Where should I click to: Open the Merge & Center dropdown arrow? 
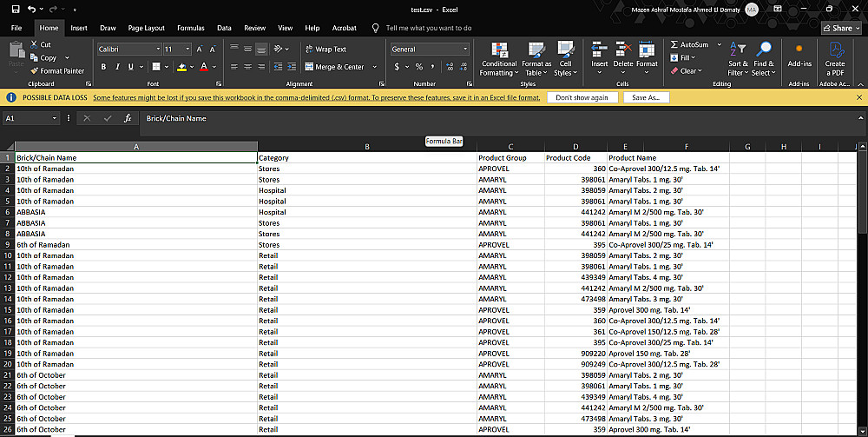(374, 67)
